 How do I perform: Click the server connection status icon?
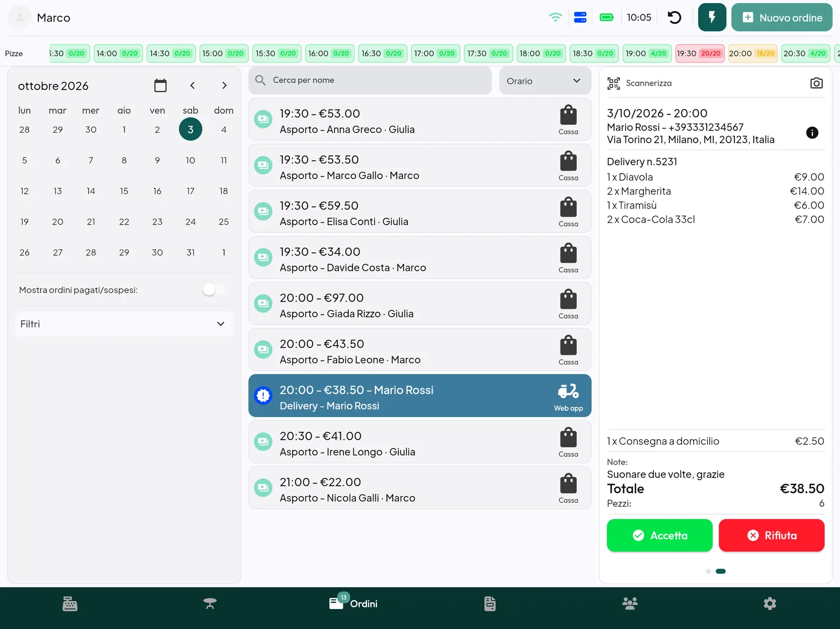tap(580, 17)
